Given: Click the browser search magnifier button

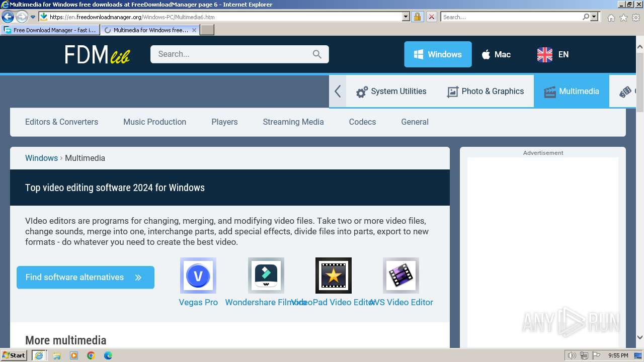Looking at the screenshot, I should [586, 17].
